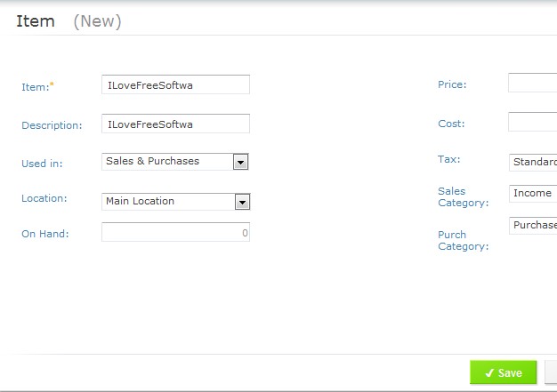Click the Location label
The height and width of the screenshot is (392, 557).
tap(44, 198)
